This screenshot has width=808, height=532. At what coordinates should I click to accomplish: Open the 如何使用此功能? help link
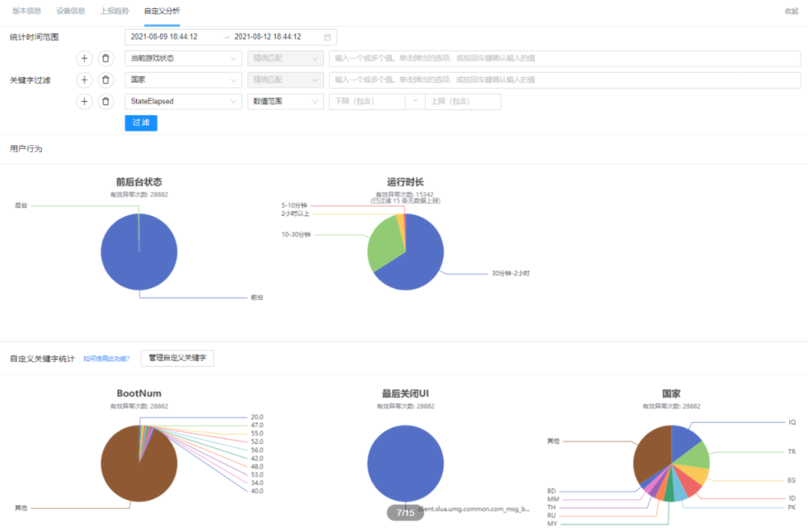click(106, 359)
